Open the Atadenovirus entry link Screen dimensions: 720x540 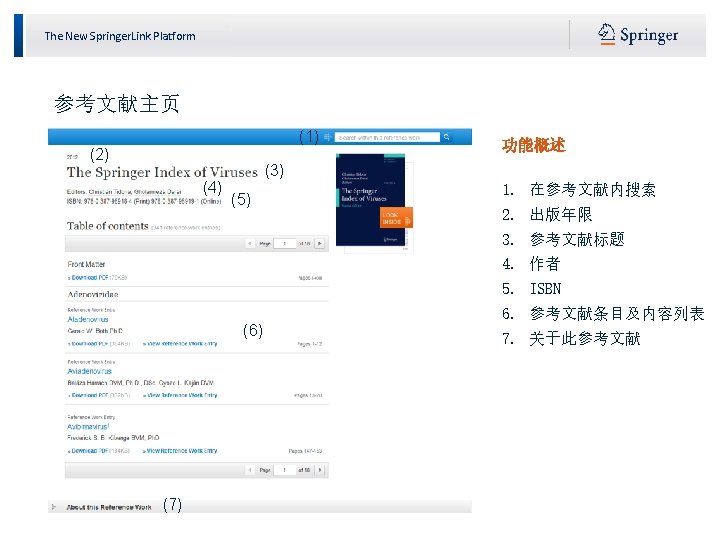coord(88,319)
